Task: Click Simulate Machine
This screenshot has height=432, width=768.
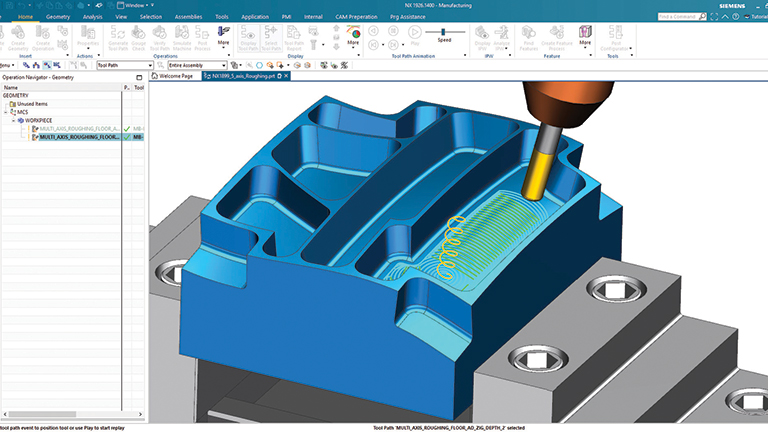Action: [182, 38]
